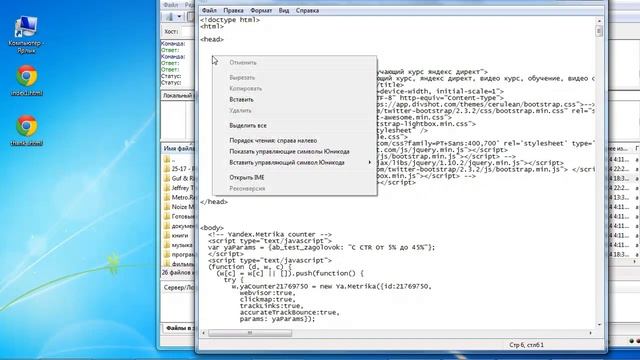Image resolution: width=640 pixels, height=360 pixels.
Task: Click the Notepad horizontal scrollbar thumb
Action: (250, 333)
